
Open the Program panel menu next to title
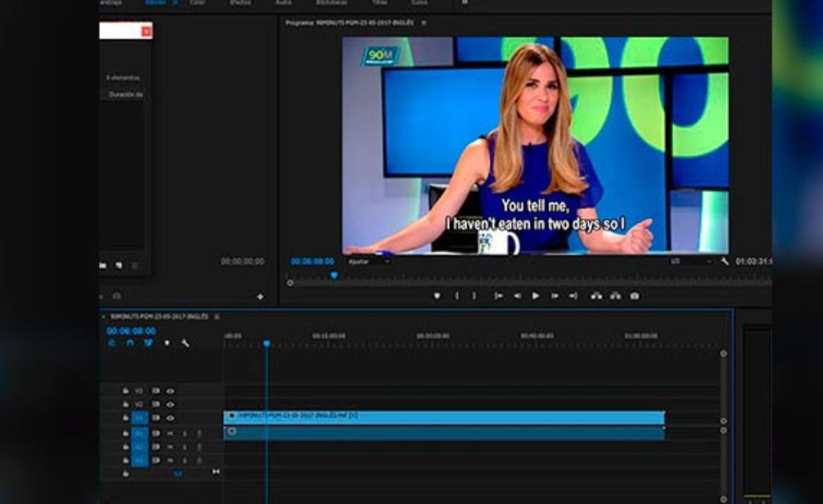coord(424,23)
